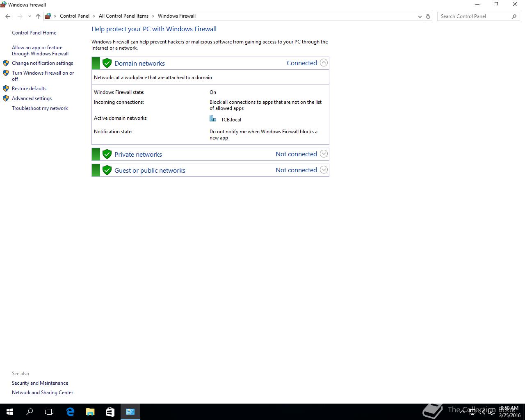Click Control Panel in the breadcrumb
The height and width of the screenshot is (420, 525).
[x=74, y=16]
